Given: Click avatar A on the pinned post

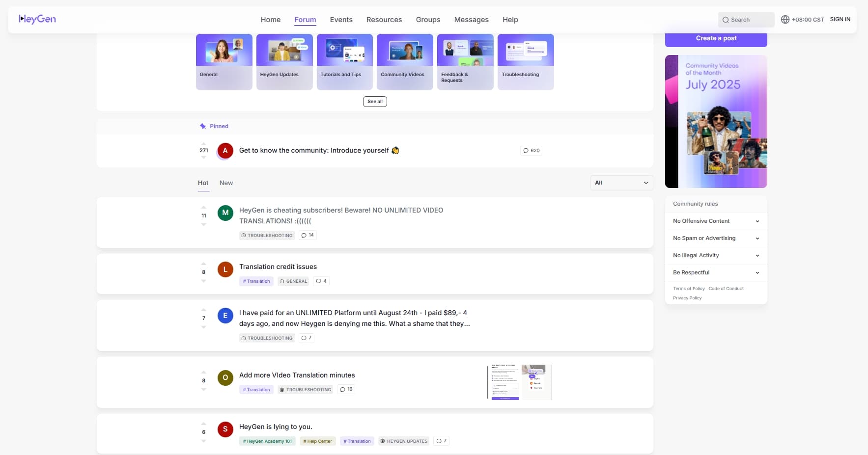Looking at the screenshot, I should tap(225, 151).
